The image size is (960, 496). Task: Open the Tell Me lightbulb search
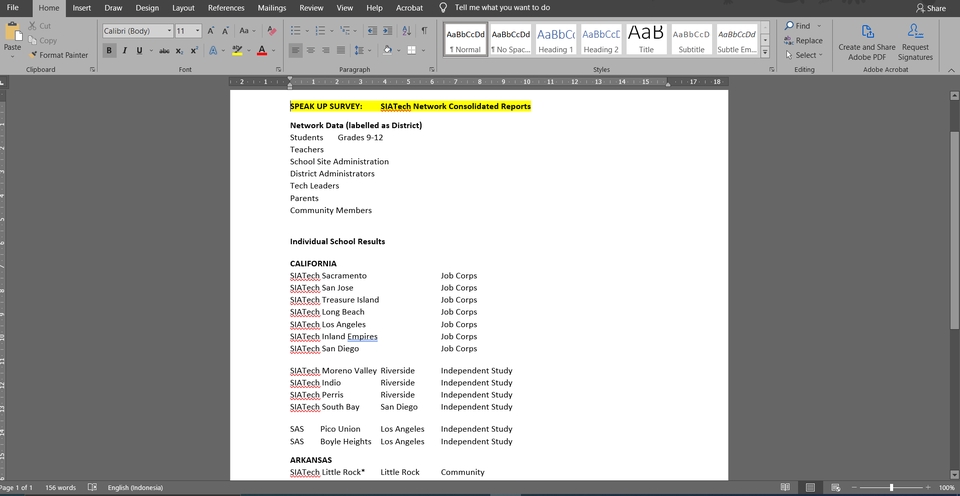pyautogui.click(x=443, y=8)
